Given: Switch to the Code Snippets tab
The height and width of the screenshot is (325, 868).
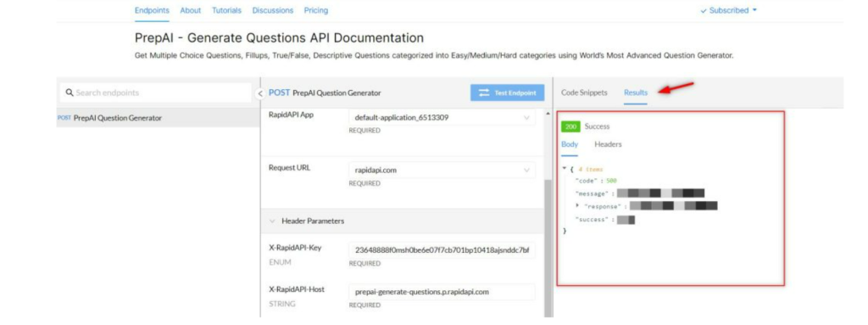Looking at the screenshot, I should click(584, 92).
